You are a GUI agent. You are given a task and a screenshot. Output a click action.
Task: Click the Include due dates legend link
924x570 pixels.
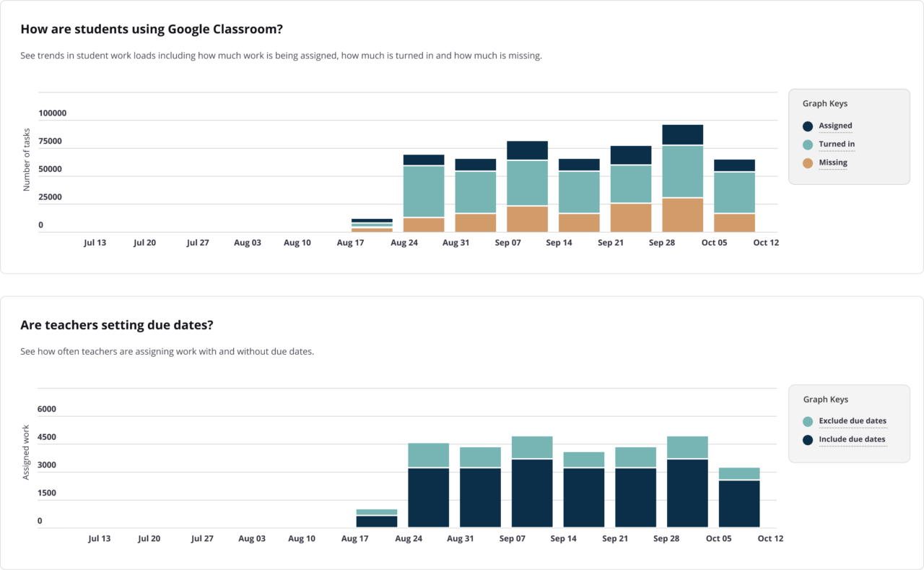[853, 439]
